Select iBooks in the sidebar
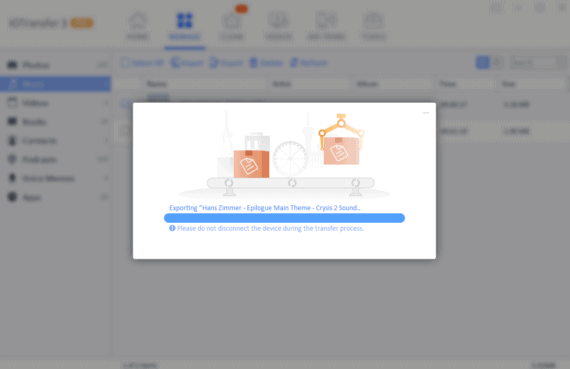570x369 pixels. (56, 122)
